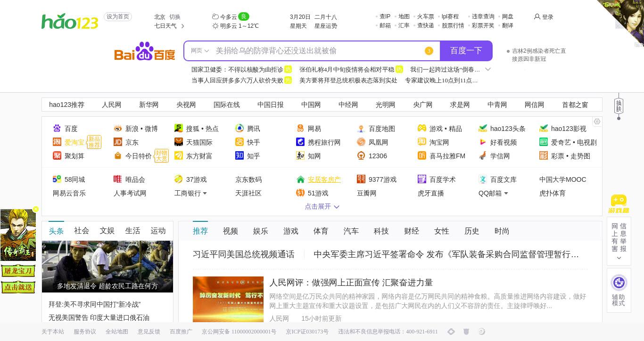Open Tencent icon link
644x341 pixels.
[239, 128]
